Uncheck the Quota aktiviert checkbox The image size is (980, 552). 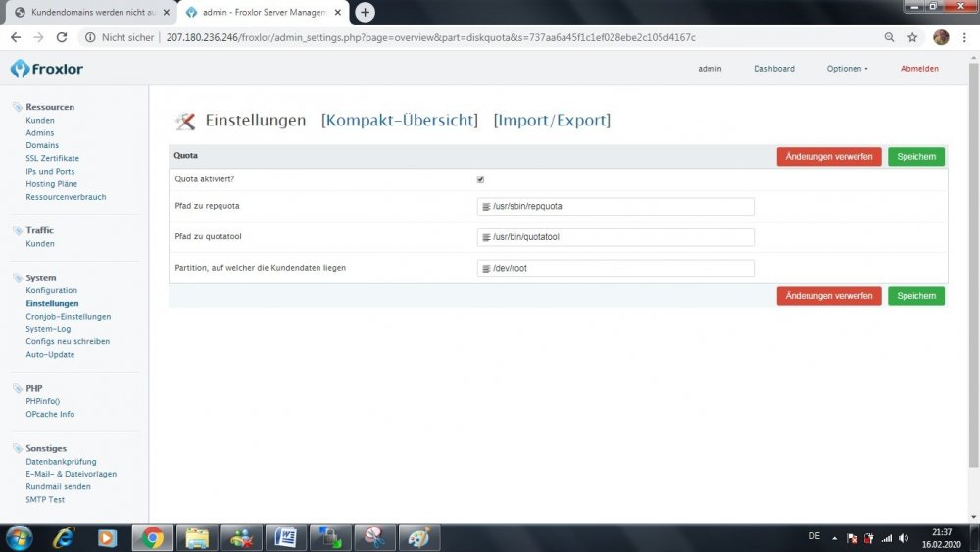pos(480,179)
